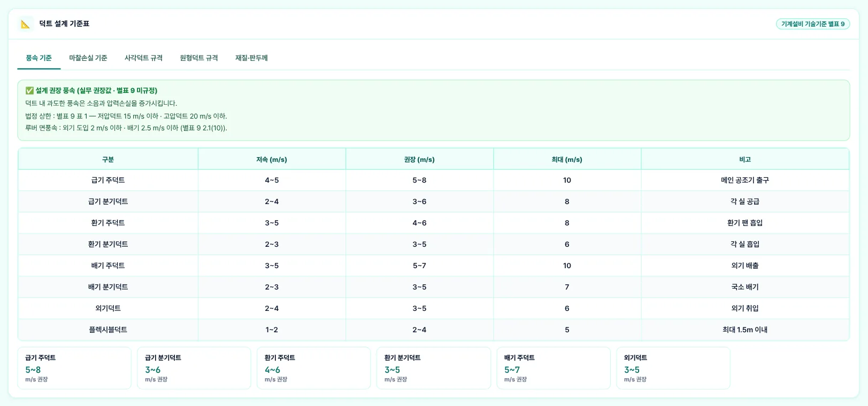
Task: Click the 1~2 low-speed cell for 플렉시블덕트
Action: click(272, 330)
